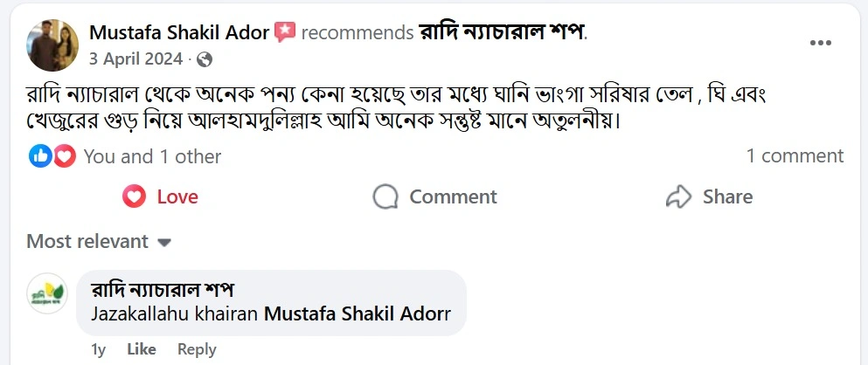Click the রাদি ন্যাচারাল শপ commenter avatar

pos(47,293)
